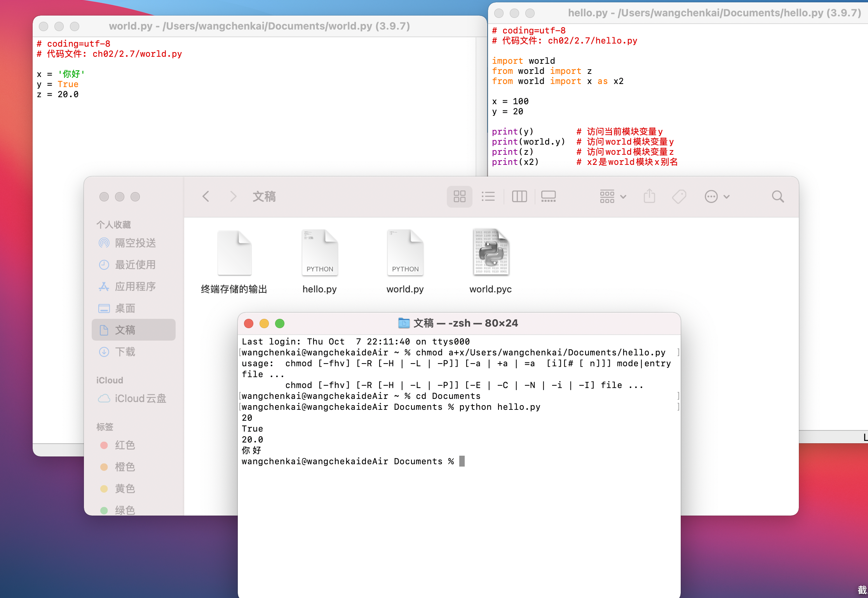Go back with Finder back arrow

206,196
